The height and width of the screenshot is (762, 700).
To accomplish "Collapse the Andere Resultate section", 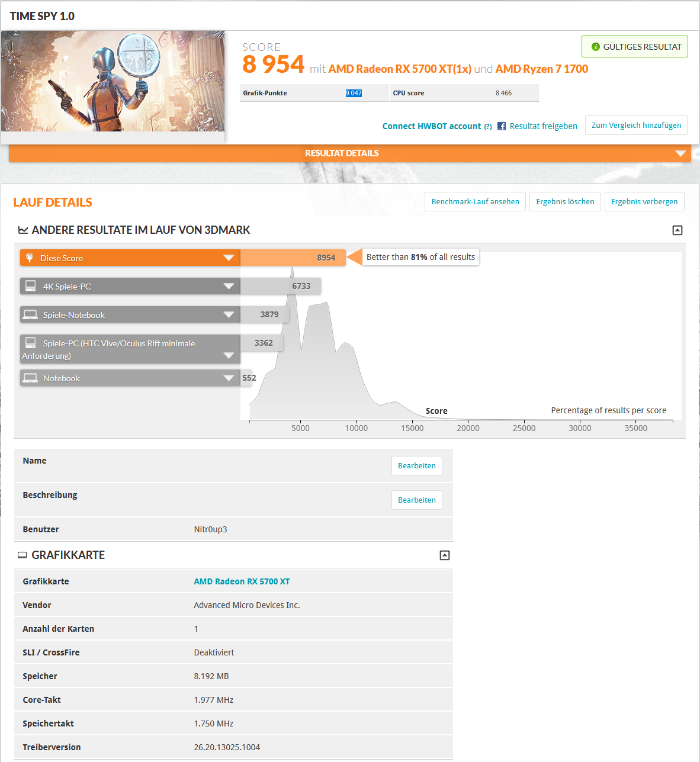I will [677, 230].
